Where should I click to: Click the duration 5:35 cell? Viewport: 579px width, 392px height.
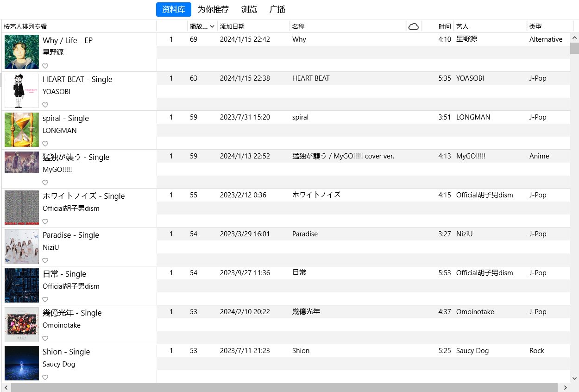coord(445,78)
